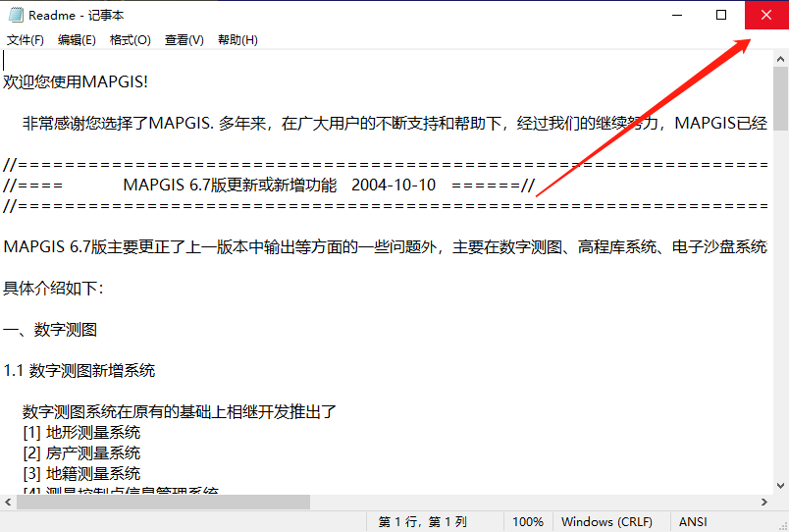
Task: Click the vertical scrollbar up arrow
Action: [780, 59]
